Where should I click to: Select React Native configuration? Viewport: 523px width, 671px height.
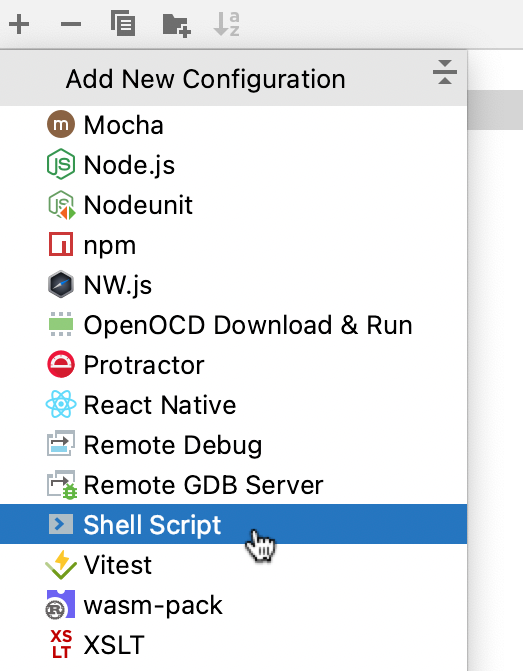click(233, 405)
